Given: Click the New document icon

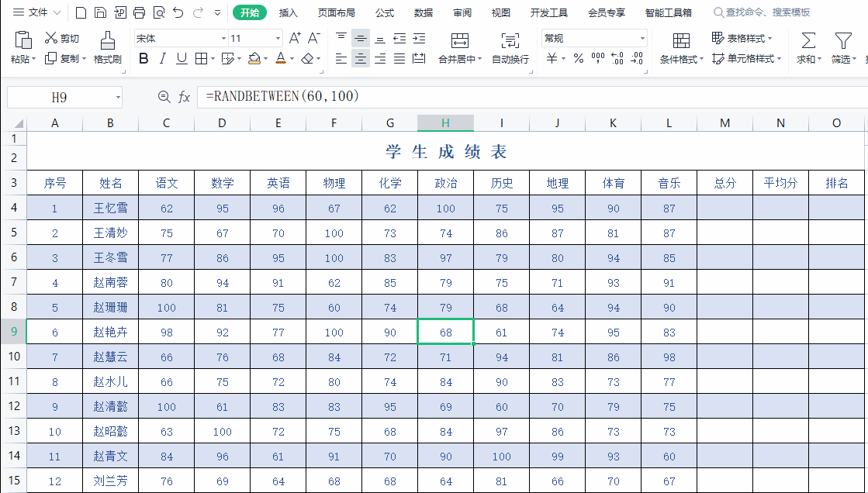Looking at the screenshot, I should 81,12.
